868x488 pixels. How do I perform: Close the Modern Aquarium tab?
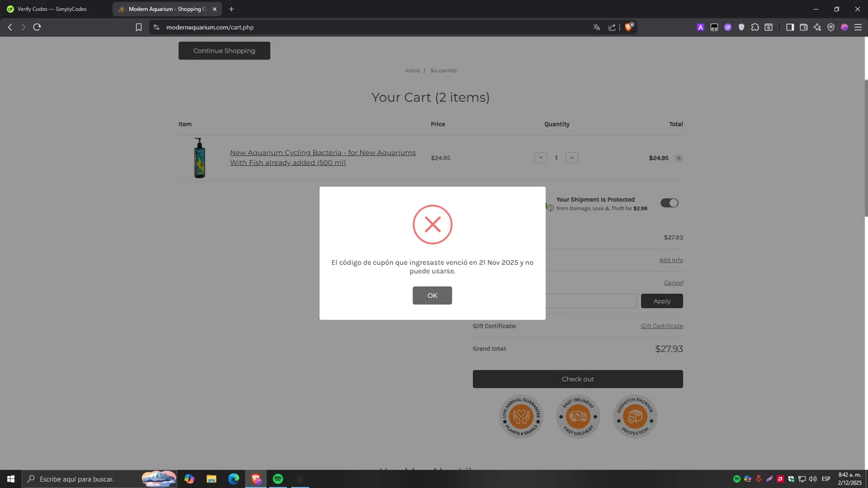tap(215, 9)
